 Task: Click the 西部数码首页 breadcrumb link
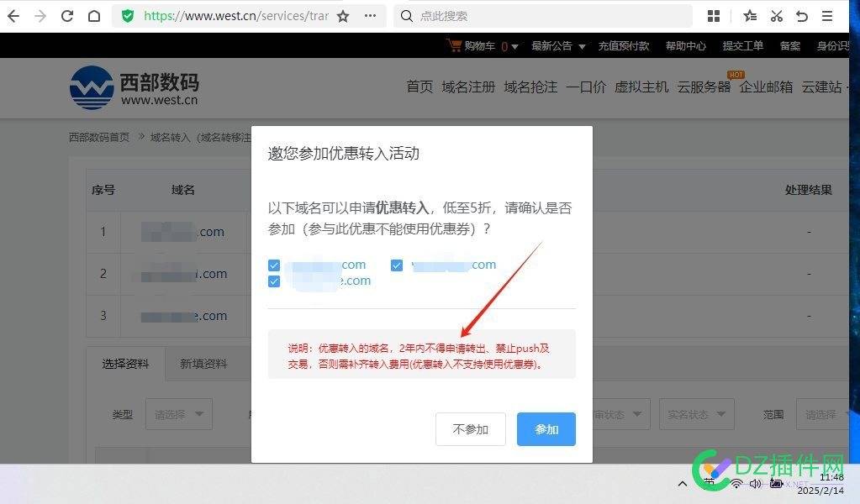(99, 137)
